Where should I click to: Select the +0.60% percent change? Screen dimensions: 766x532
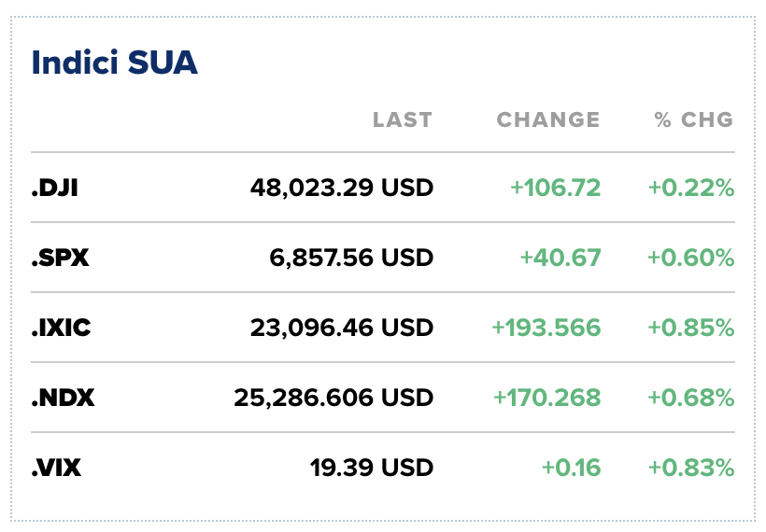(x=691, y=258)
